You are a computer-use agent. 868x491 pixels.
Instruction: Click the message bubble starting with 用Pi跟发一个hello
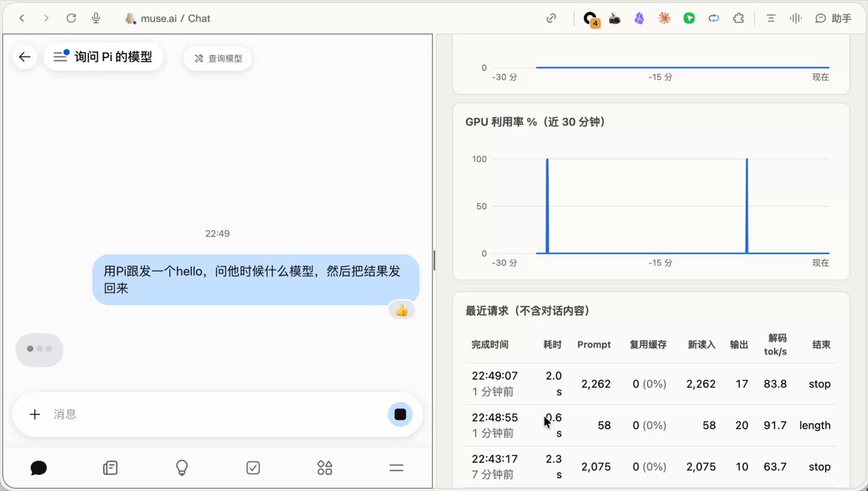click(x=256, y=279)
